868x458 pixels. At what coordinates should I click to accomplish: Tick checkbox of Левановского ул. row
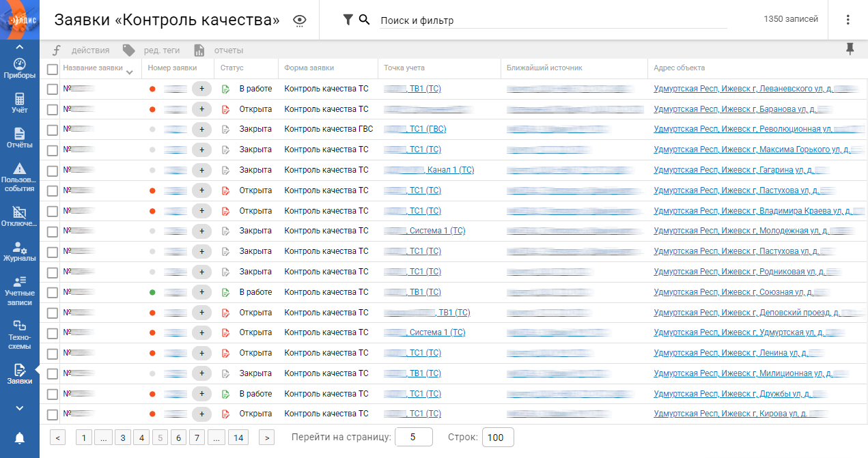(x=53, y=89)
